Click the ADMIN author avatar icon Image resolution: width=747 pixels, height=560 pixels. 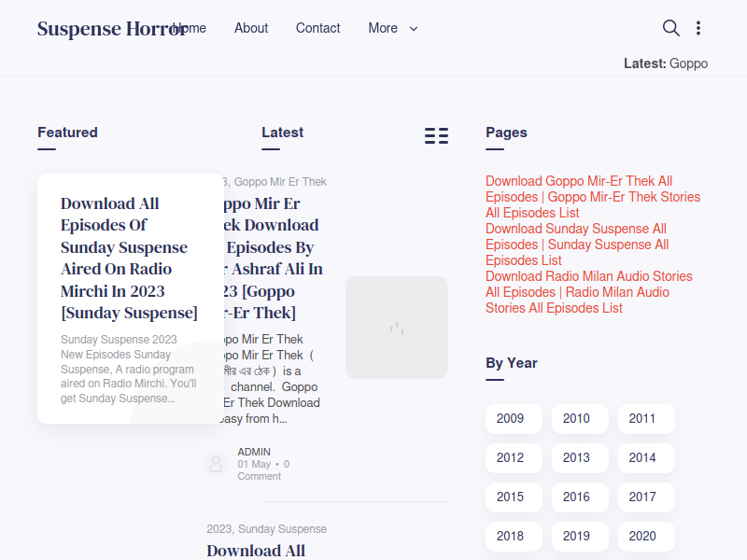(x=216, y=464)
